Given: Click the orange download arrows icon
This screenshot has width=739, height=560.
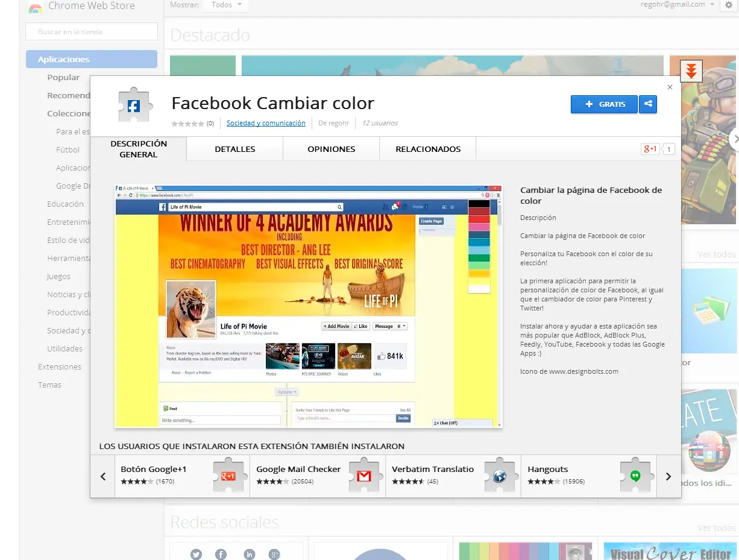Looking at the screenshot, I should (691, 71).
